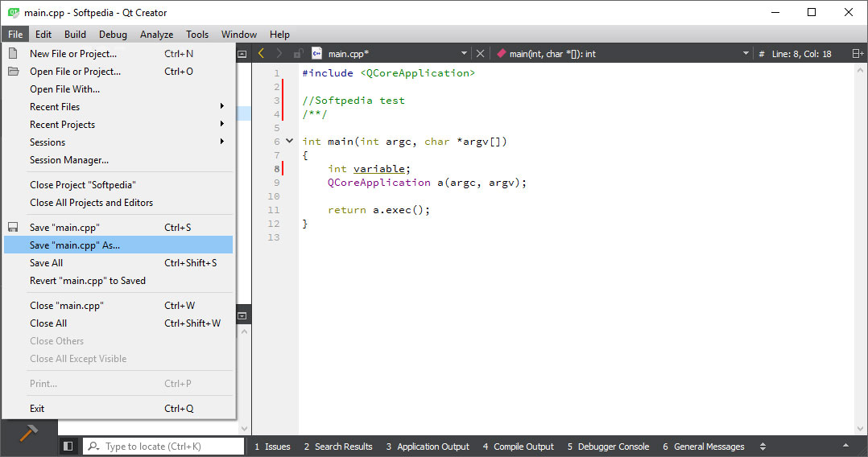Click the main.cpp file type icon
Screen dimensions: 868x457
pos(317,54)
